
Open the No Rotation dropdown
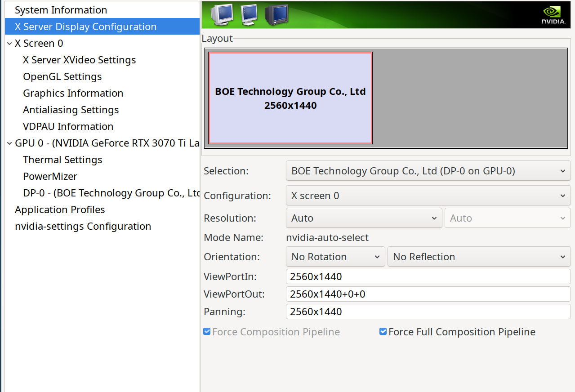coord(335,257)
